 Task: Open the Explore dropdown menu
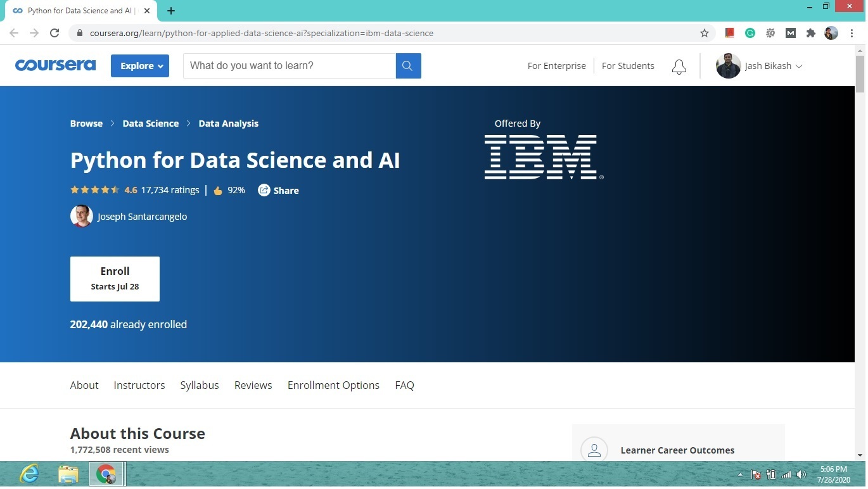click(x=140, y=66)
